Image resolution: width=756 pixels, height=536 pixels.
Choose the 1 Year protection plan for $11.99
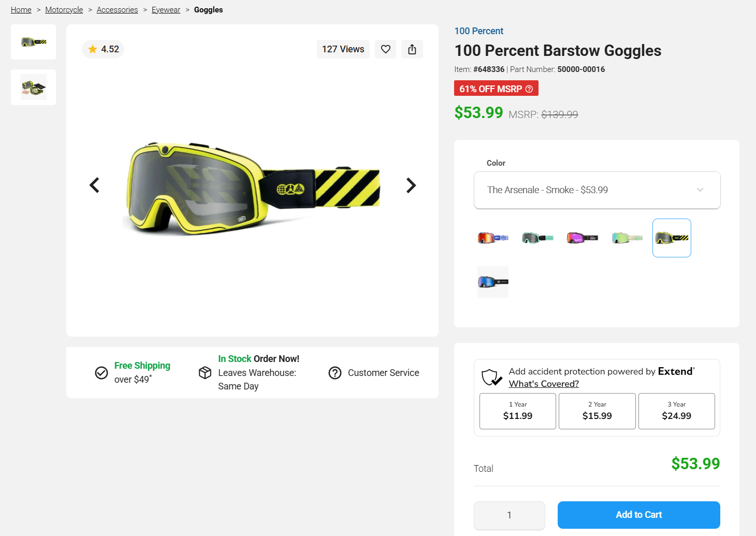pyautogui.click(x=518, y=411)
